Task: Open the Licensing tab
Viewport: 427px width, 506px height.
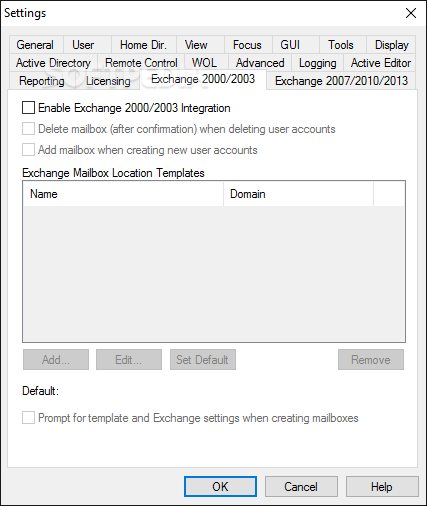Action: click(108, 81)
